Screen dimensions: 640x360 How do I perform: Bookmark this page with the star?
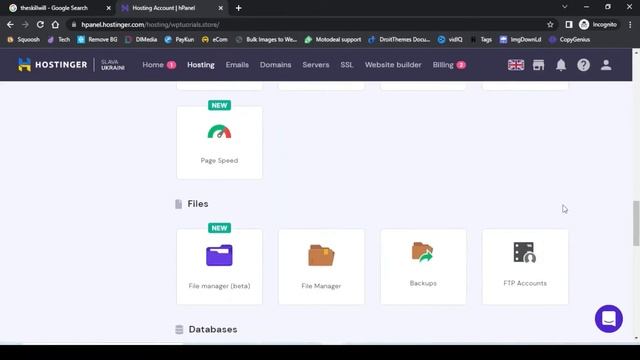[x=550, y=24]
